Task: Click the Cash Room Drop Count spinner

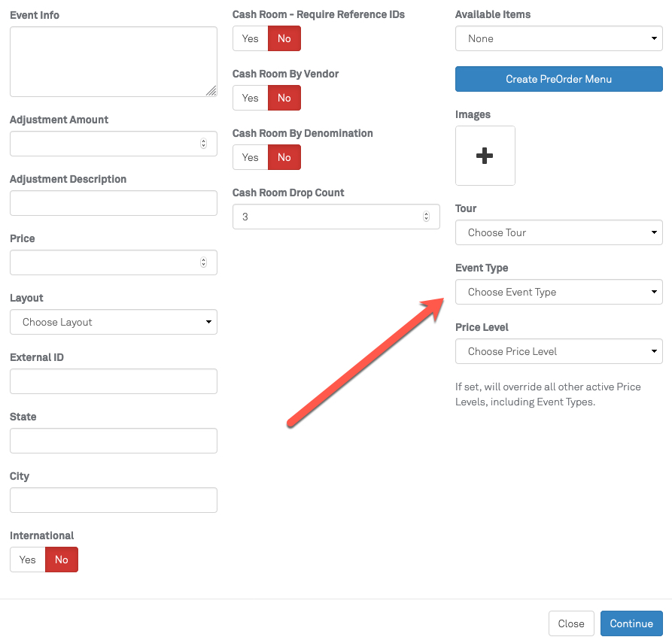Action: 426,217
